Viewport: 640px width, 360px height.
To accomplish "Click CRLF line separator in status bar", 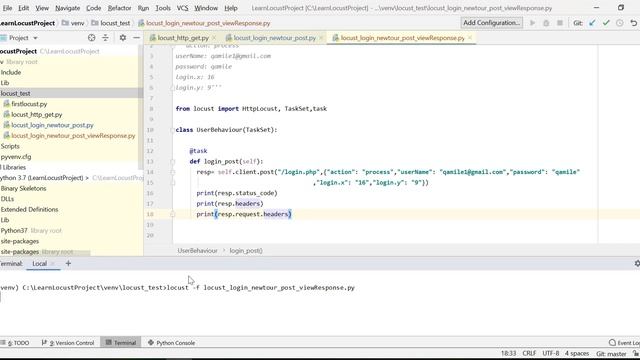I will (529, 353).
